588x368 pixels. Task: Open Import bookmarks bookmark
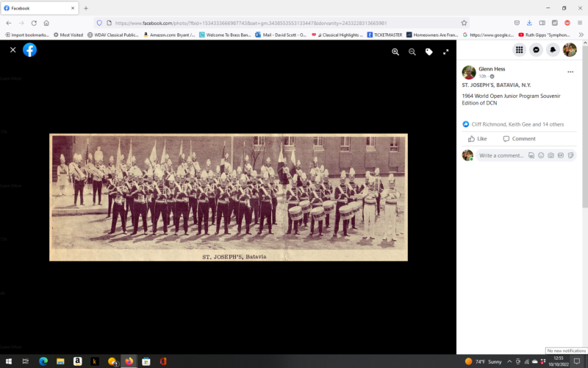27,35
